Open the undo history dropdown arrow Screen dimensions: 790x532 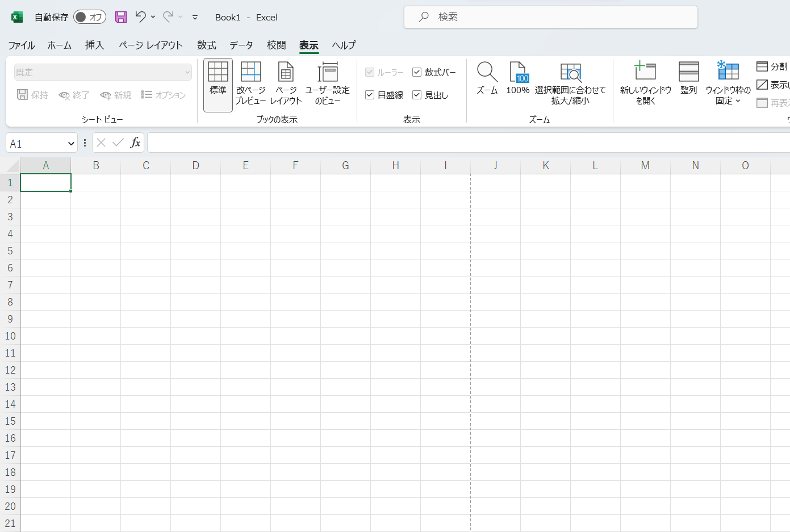[x=153, y=17]
